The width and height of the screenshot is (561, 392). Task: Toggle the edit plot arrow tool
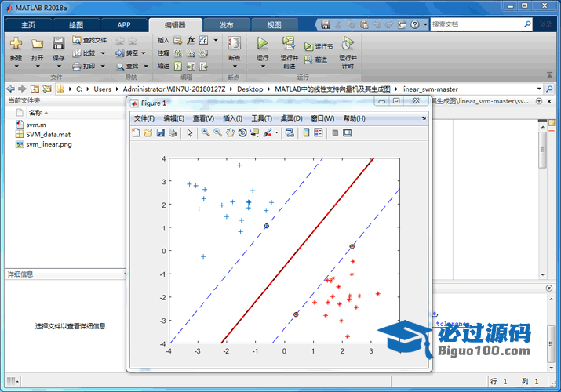pos(190,133)
